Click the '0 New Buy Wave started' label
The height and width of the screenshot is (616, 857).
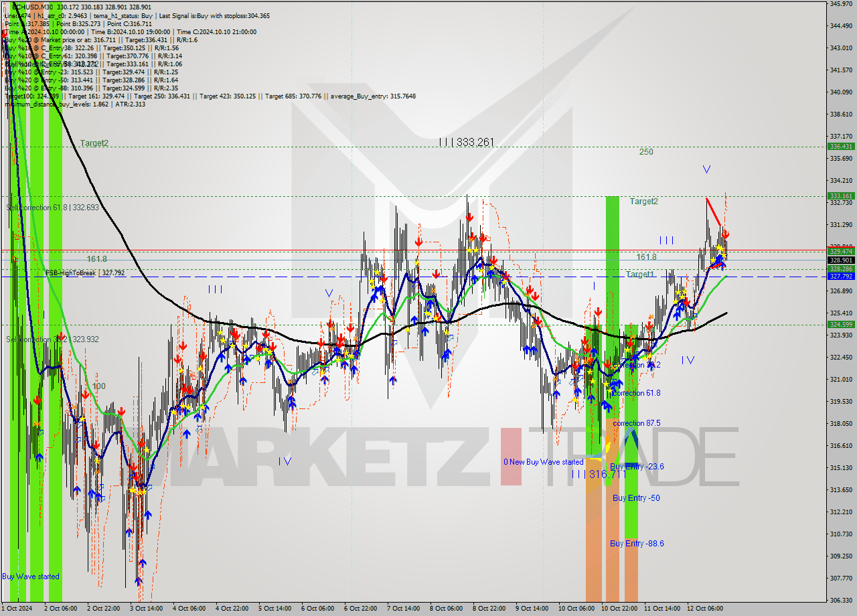coord(544,462)
